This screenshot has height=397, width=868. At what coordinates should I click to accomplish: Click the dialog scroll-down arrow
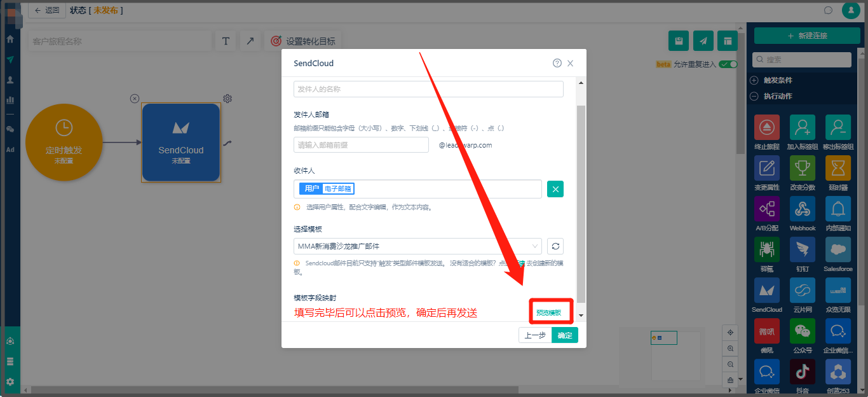click(x=581, y=316)
